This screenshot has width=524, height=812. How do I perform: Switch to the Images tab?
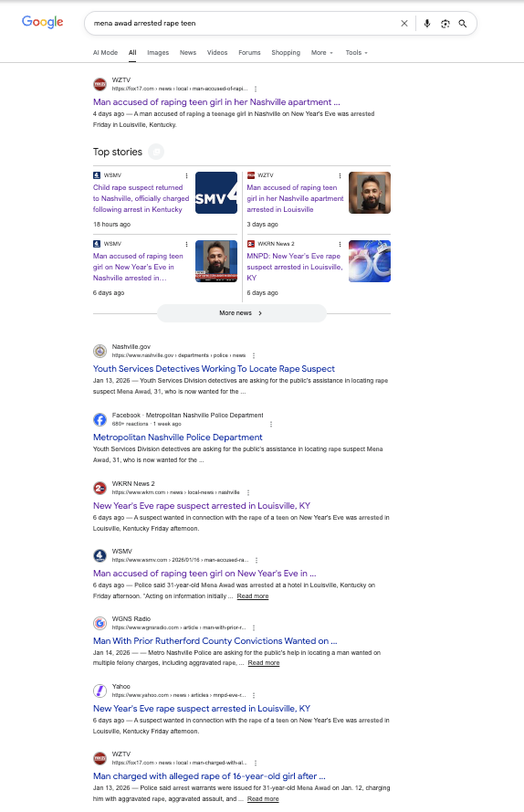click(x=158, y=53)
